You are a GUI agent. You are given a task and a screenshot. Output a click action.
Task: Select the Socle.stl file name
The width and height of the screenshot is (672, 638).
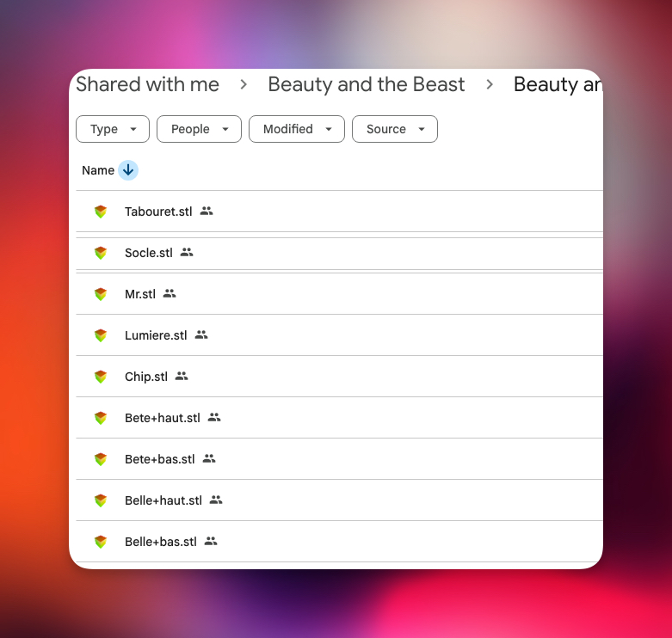(x=149, y=253)
